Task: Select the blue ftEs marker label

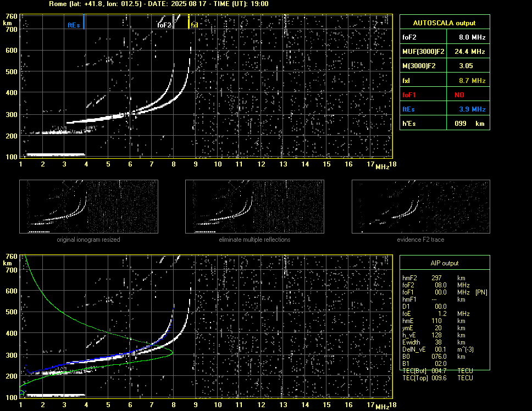Action: click(x=74, y=25)
